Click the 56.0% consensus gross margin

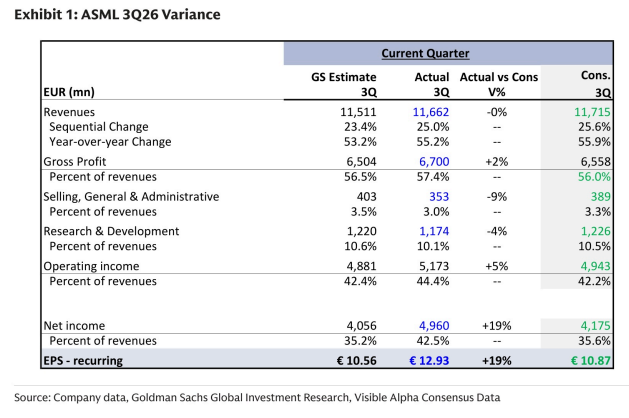(594, 177)
